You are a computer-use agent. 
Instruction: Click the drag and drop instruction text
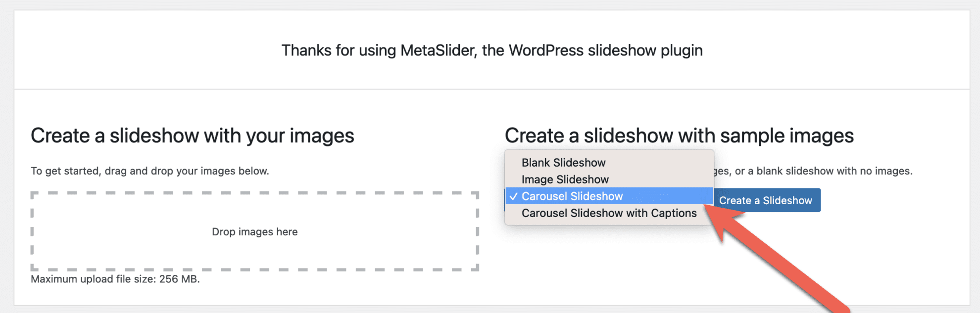150,171
